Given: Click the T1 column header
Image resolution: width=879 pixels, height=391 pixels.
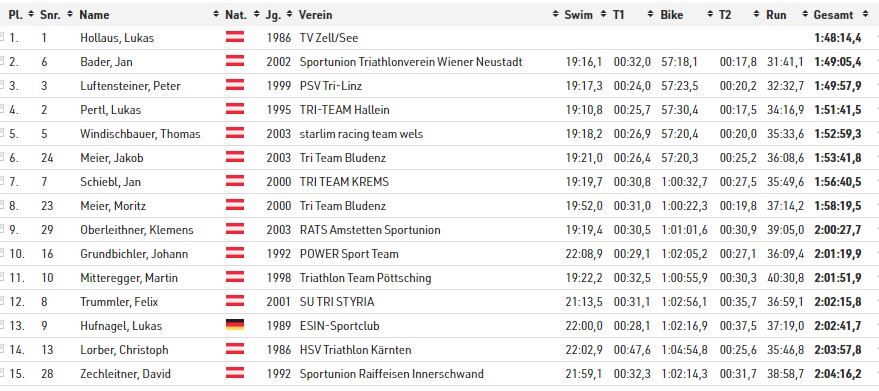Looking at the screenshot, I should coord(618,15).
